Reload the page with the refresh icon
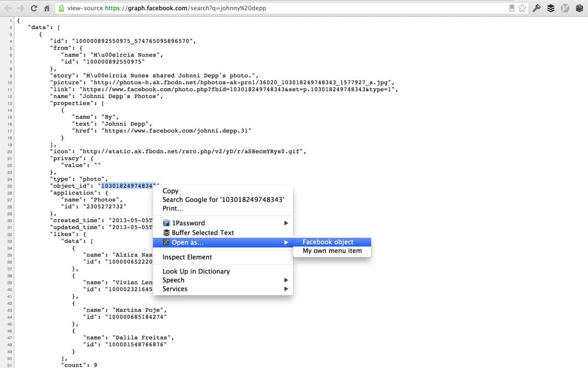Viewport: 588px width, 368px height. [x=34, y=8]
